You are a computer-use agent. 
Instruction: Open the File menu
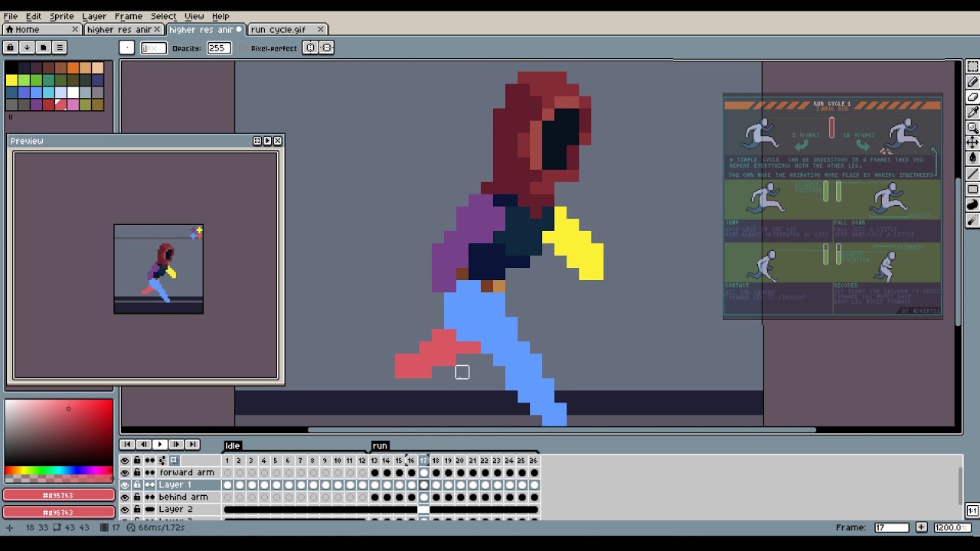11,16
